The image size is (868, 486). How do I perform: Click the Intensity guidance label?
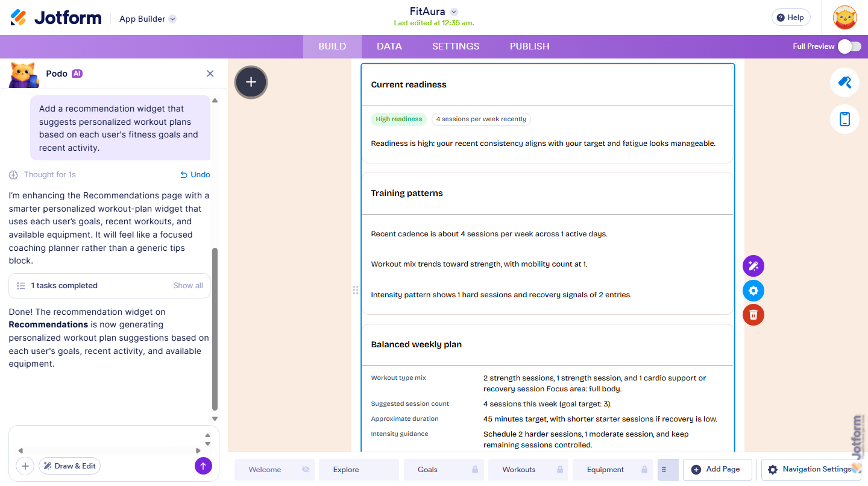point(400,434)
